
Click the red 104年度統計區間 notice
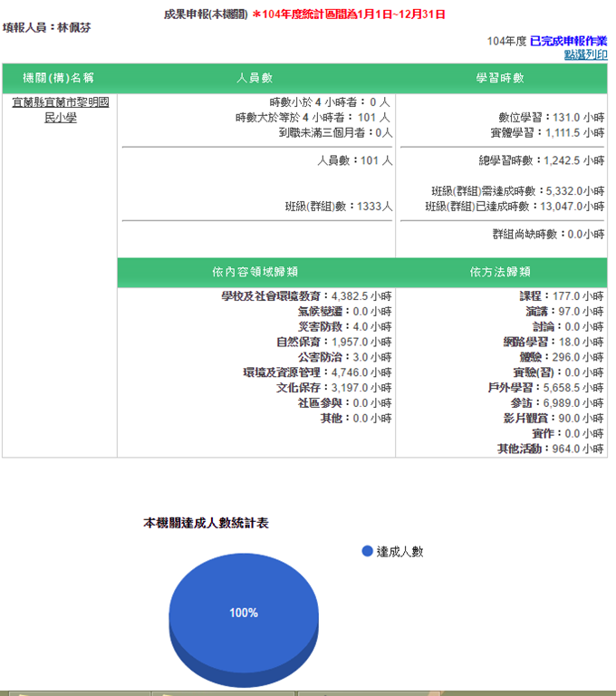349,14
